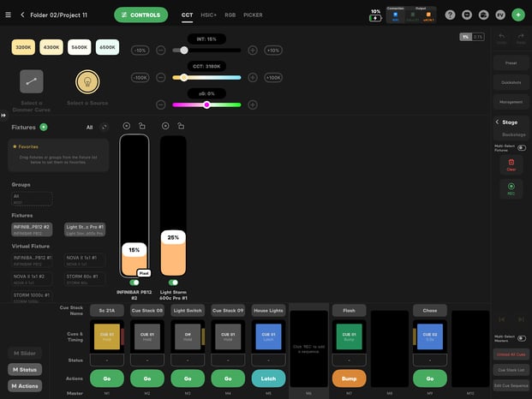Open the hamburger menu
The height and width of the screenshot is (399, 532).
(x=9, y=15)
